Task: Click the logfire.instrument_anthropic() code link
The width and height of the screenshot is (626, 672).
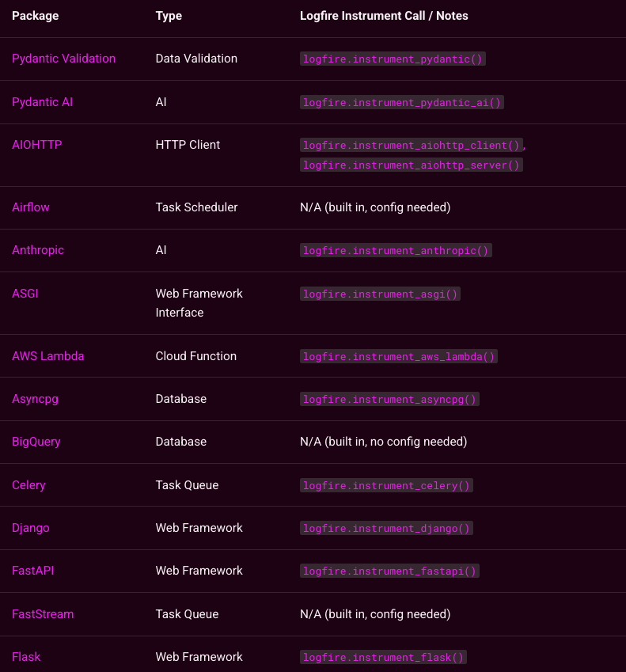Action: tap(396, 251)
